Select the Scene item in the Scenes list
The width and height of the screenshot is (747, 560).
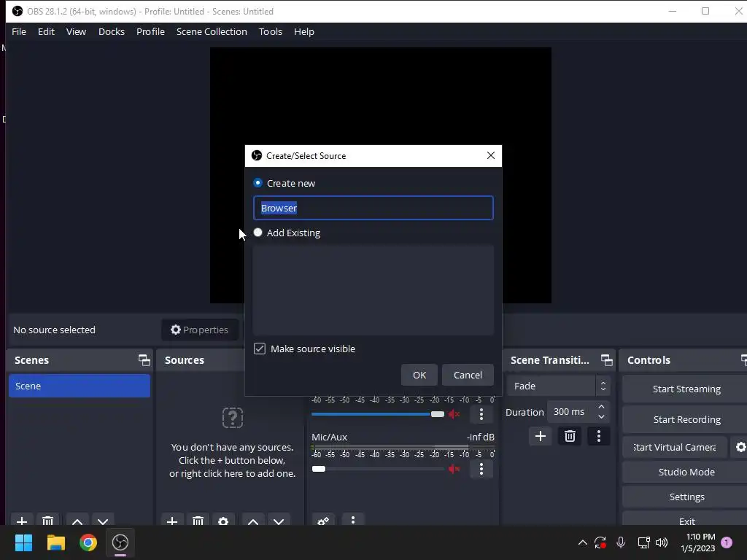[x=79, y=386]
